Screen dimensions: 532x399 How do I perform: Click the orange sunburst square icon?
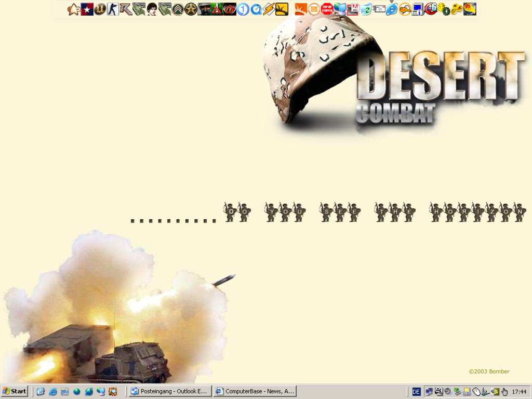click(x=301, y=9)
